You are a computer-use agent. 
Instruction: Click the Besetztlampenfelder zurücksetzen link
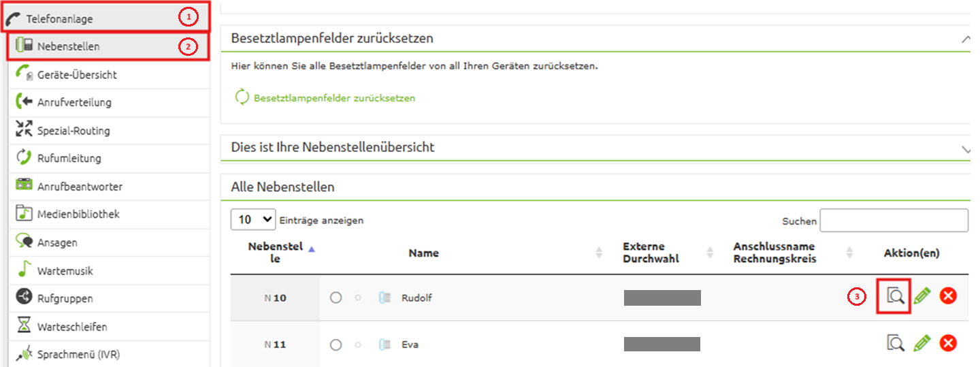[x=334, y=98]
